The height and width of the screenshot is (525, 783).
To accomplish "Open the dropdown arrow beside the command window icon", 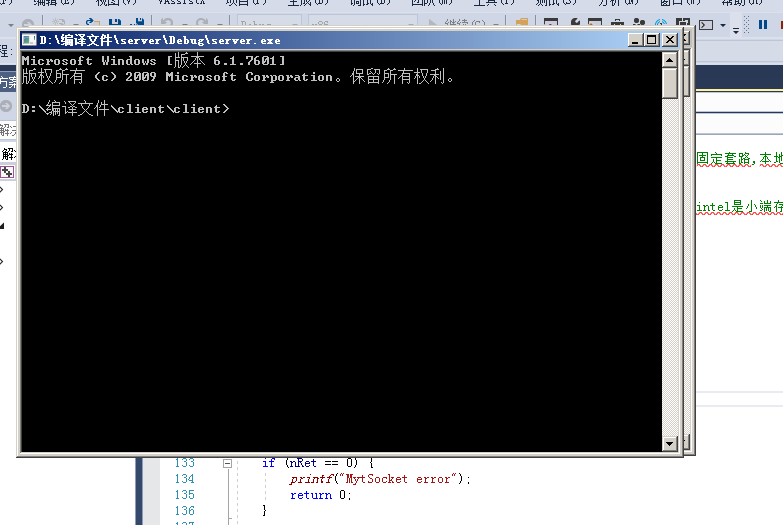I will coord(723,25).
